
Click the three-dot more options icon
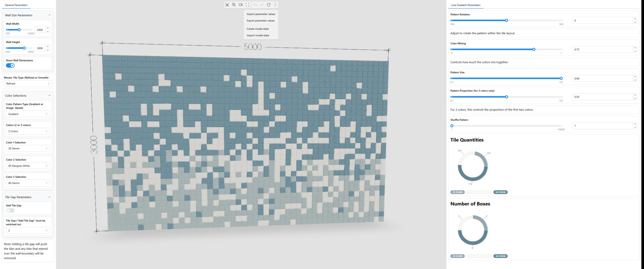[x=275, y=5]
